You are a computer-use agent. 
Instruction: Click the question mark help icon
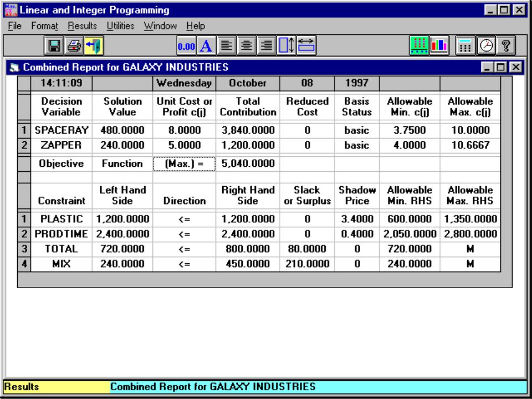[505, 46]
